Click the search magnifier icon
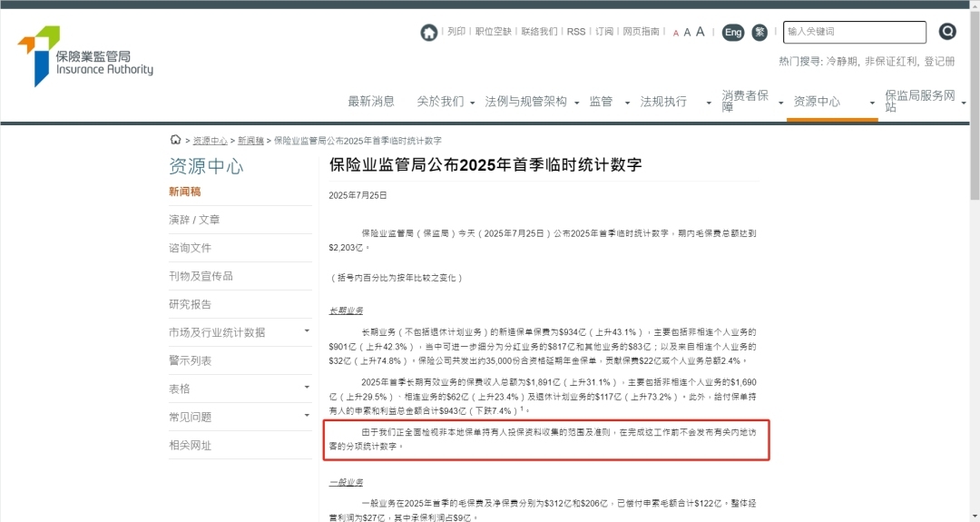This screenshot has width=980, height=522. click(x=947, y=32)
